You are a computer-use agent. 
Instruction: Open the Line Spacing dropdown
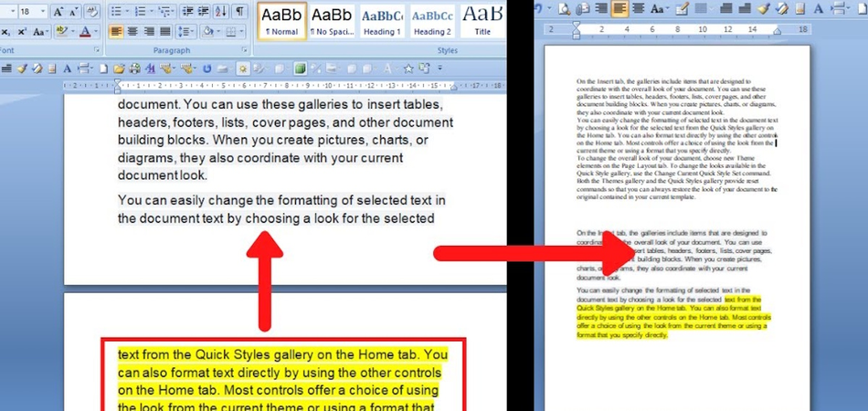[x=186, y=32]
